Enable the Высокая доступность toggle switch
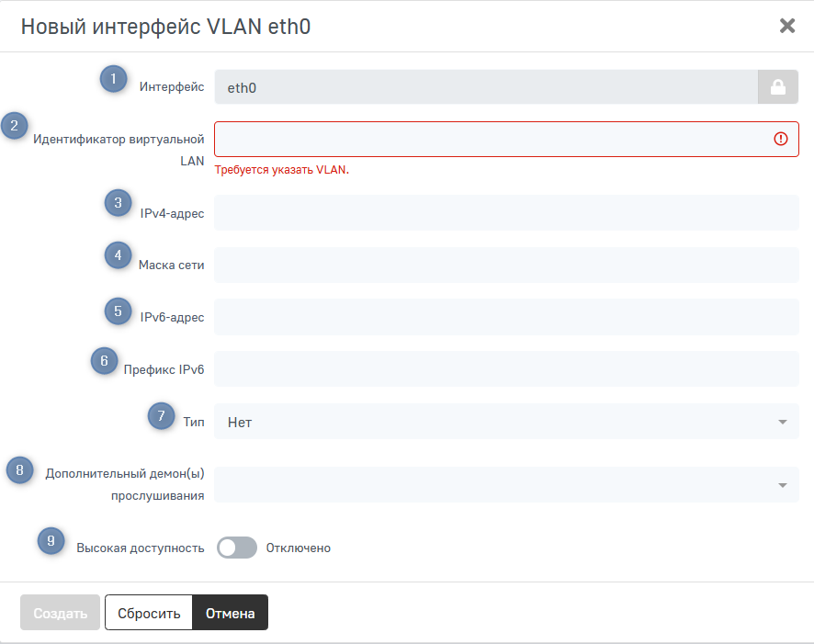Screen dimensions: 814x644 point(236,548)
